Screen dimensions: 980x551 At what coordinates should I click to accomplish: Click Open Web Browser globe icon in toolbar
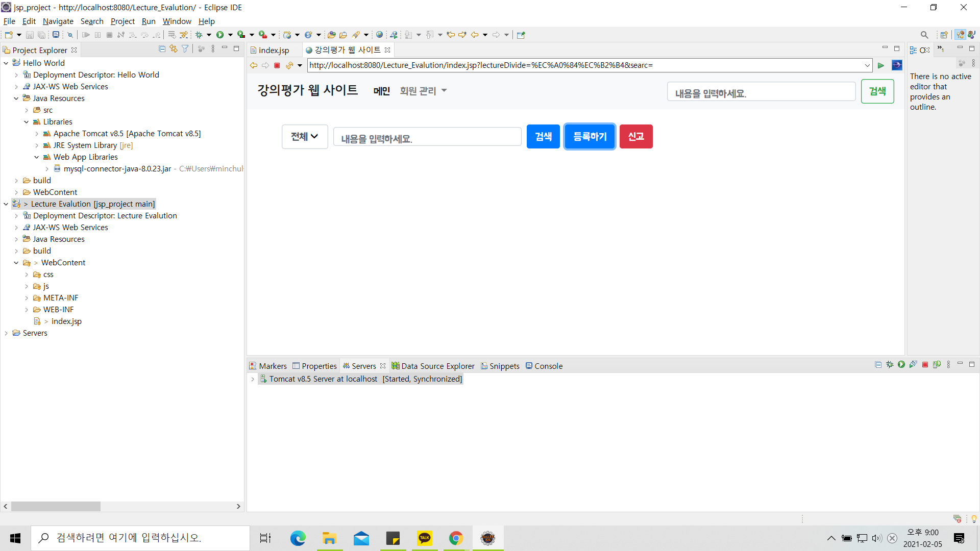click(379, 35)
